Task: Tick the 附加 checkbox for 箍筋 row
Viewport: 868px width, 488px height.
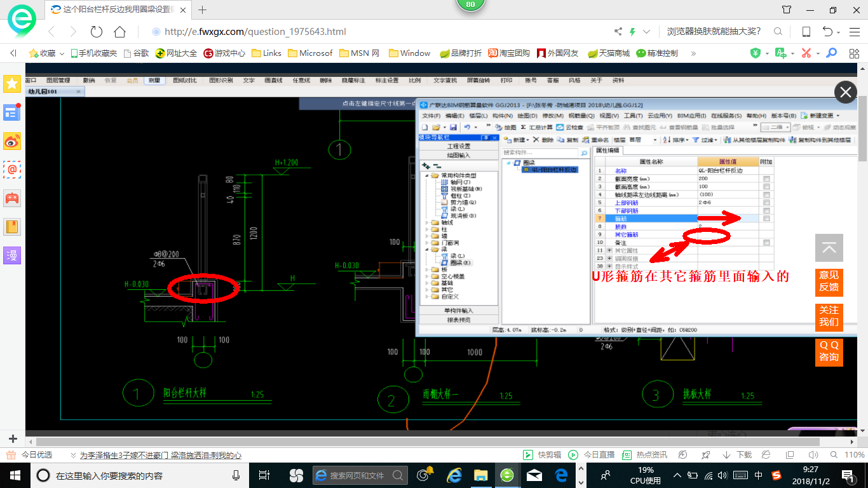Action: 767,219
